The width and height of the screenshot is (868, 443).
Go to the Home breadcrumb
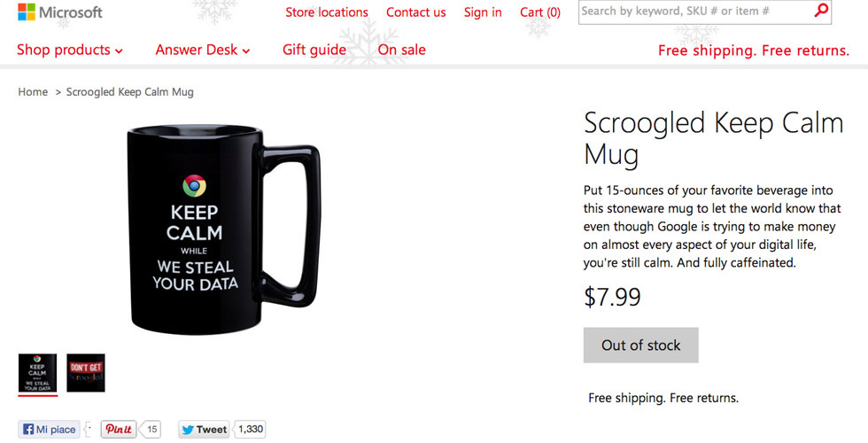(33, 92)
